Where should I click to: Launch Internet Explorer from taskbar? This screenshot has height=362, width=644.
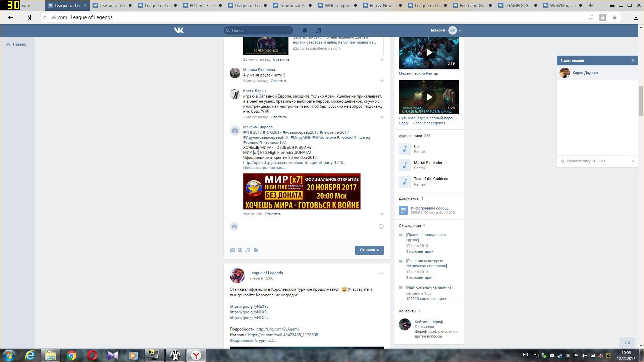point(30,355)
